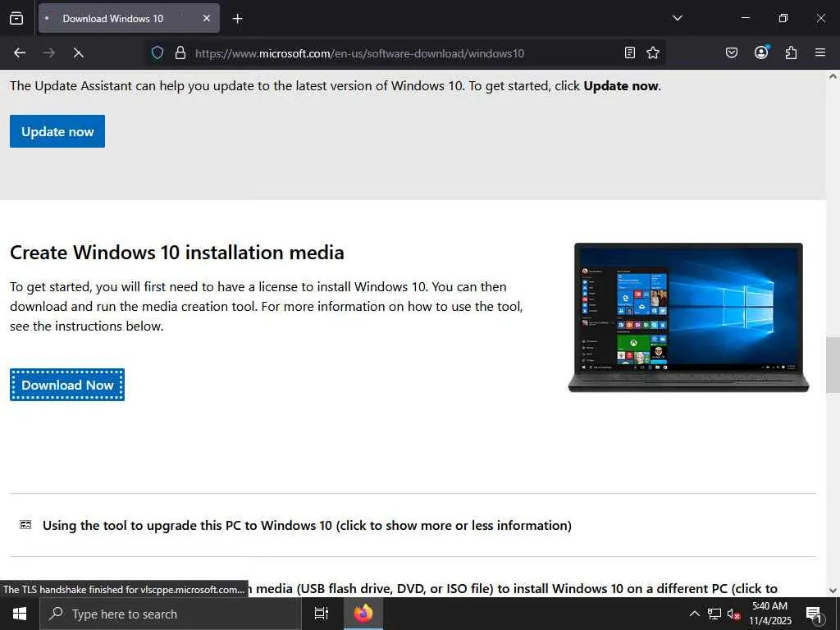Image resolution: width=840 pixels, height=630 pixels.
Task: Stop loading the current page
Action: (78, 53)
